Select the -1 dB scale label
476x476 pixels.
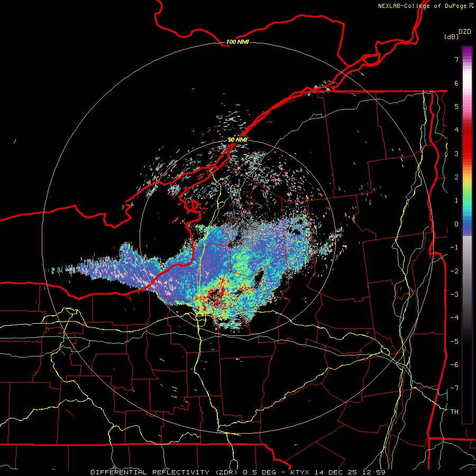tap(454, 248)
